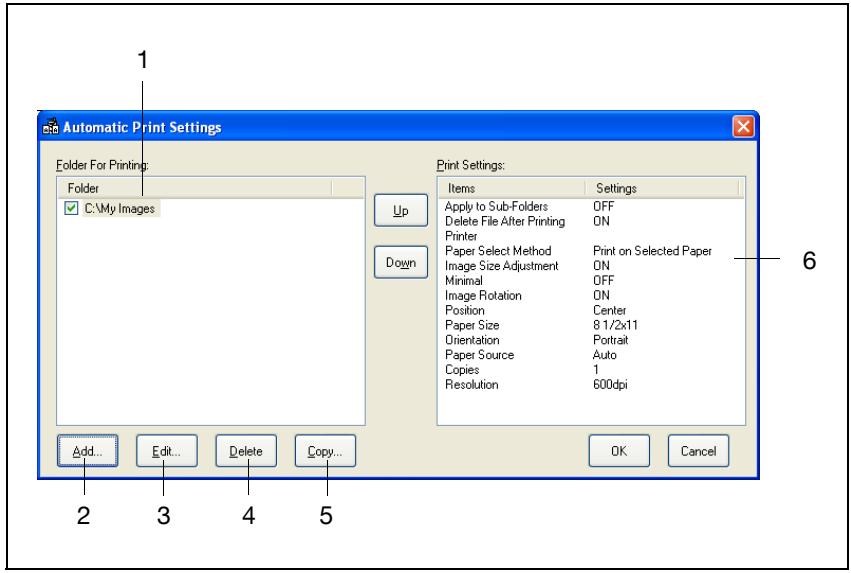851x573 pixels.
Task: Open the Edit... dialog button
Action: click(167, 451)
